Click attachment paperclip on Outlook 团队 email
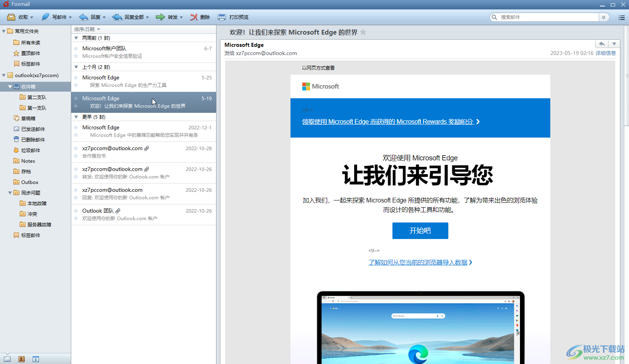The width and height of the screenshot is (629, 364). [x=118, y=211]
